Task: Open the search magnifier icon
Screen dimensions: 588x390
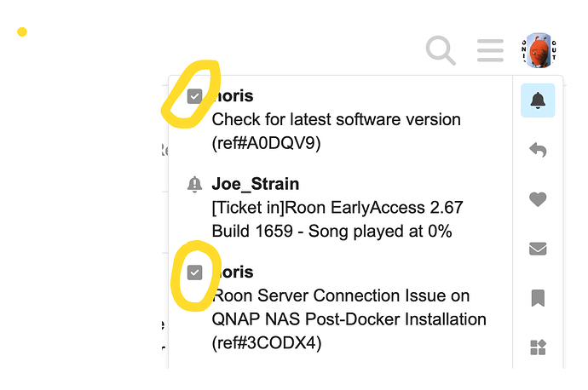Action: pyautogui.click(x=441, y=50)
